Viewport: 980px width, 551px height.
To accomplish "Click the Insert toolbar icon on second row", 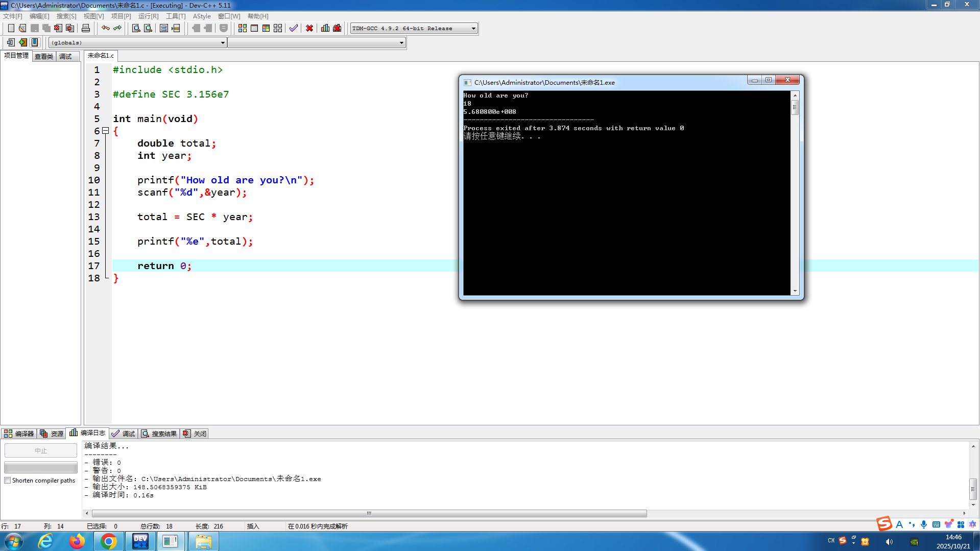I will [11, 42].
